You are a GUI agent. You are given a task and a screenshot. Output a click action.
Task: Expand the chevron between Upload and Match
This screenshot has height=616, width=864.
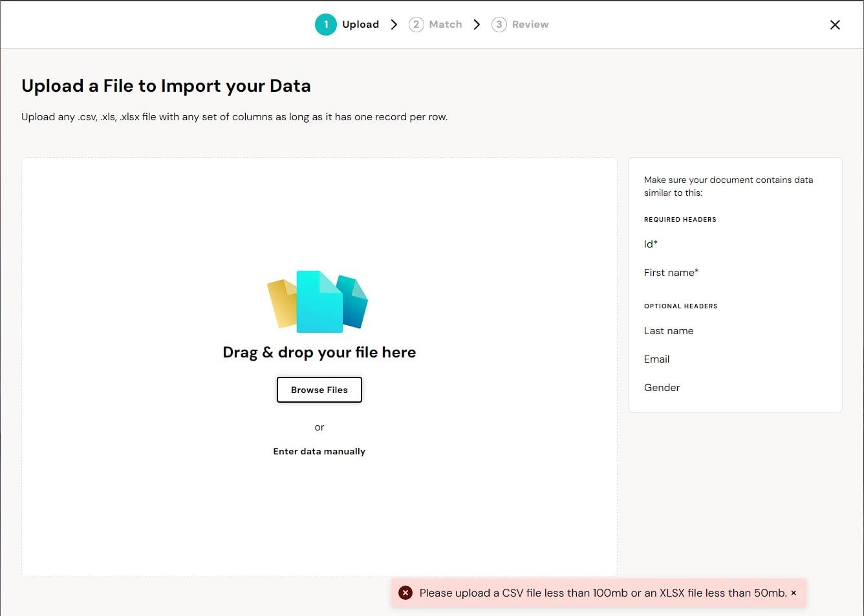[x=394, y=25]
